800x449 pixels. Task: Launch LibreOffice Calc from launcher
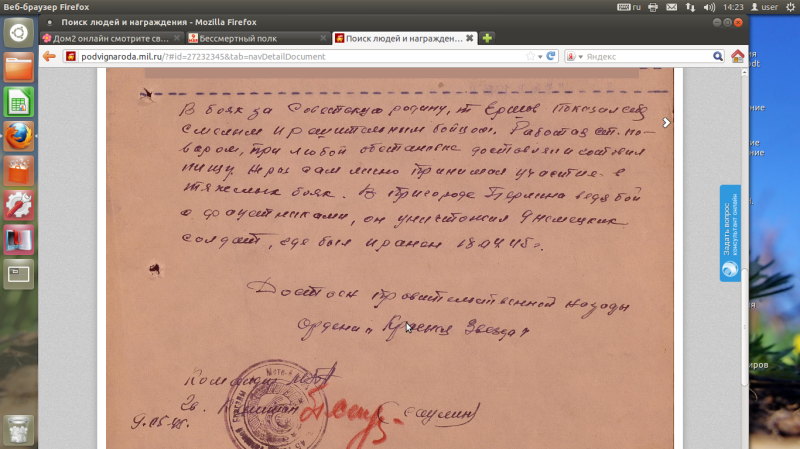click(x=19, y=102)
